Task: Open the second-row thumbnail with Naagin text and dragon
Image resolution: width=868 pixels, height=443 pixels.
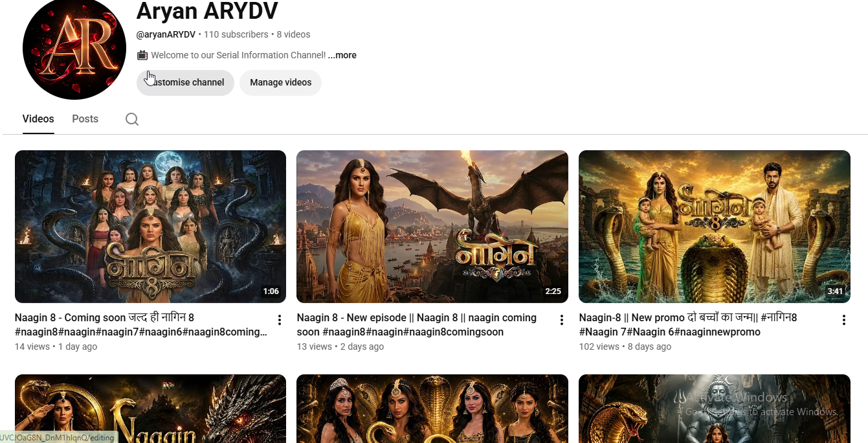Action: point(150,409)
